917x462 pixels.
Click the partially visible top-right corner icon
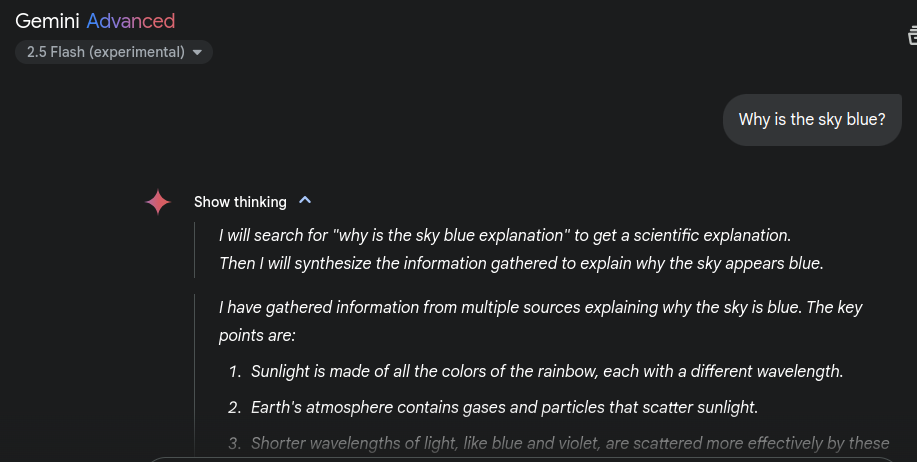click(912, 35)
